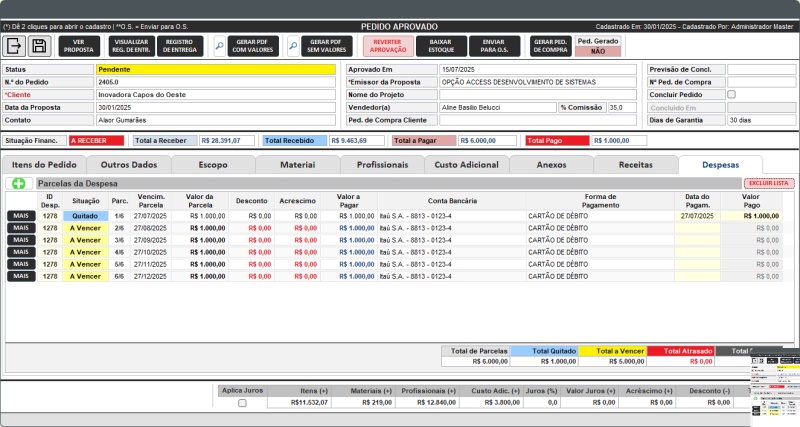Open the Receitas tab
The width and height of the screenshot is (800, 427).
[635, 164]
